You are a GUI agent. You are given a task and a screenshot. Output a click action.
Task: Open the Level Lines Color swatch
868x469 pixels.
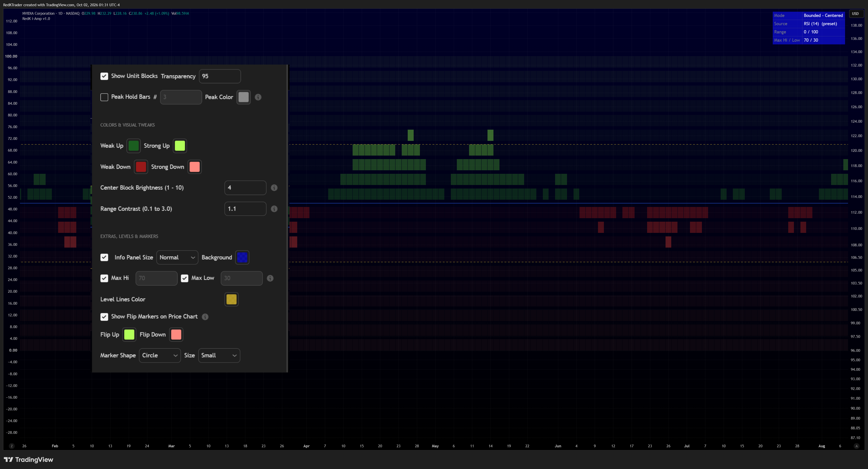coord(231,299)
